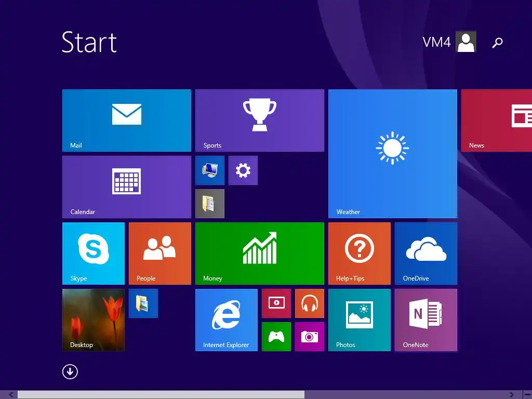Viewport: 532px width, 399px height.
Task: Open Help+Tips tile
Action: point(360,254)
